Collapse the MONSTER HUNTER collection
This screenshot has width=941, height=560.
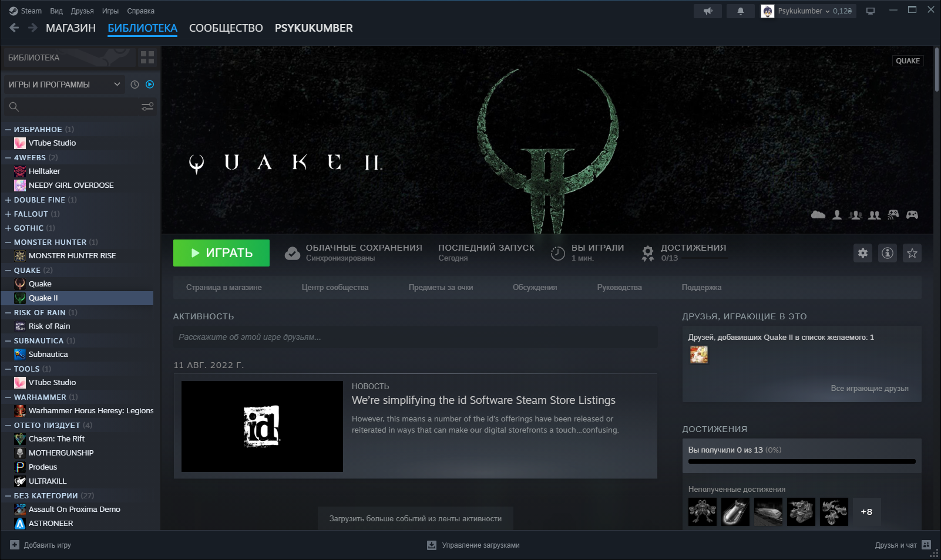pos(8,242)
